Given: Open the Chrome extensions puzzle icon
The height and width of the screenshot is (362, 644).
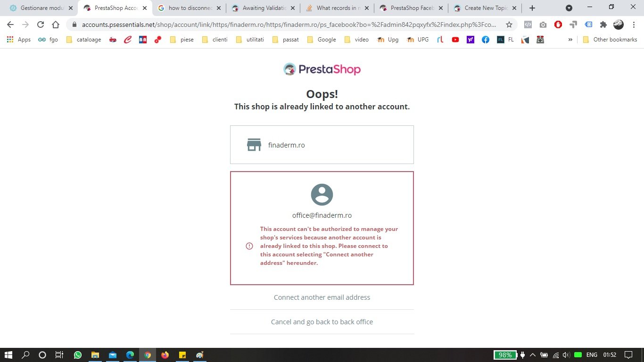Looking at the screenshot, I should point(603,25).
